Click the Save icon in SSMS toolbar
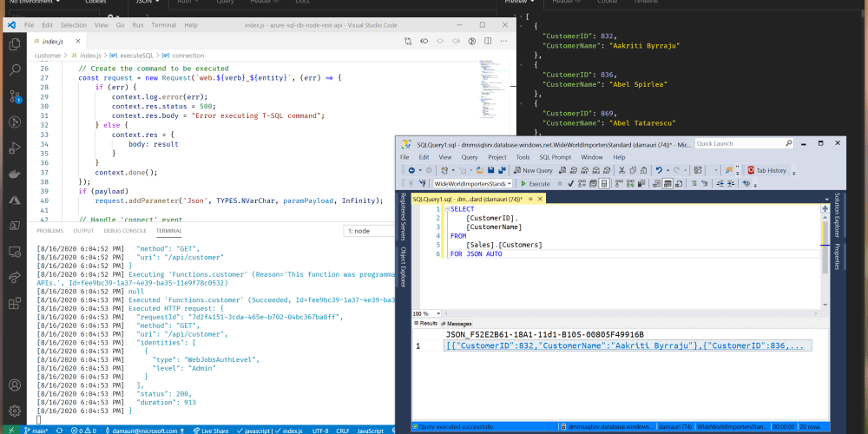 click(491, 170)
